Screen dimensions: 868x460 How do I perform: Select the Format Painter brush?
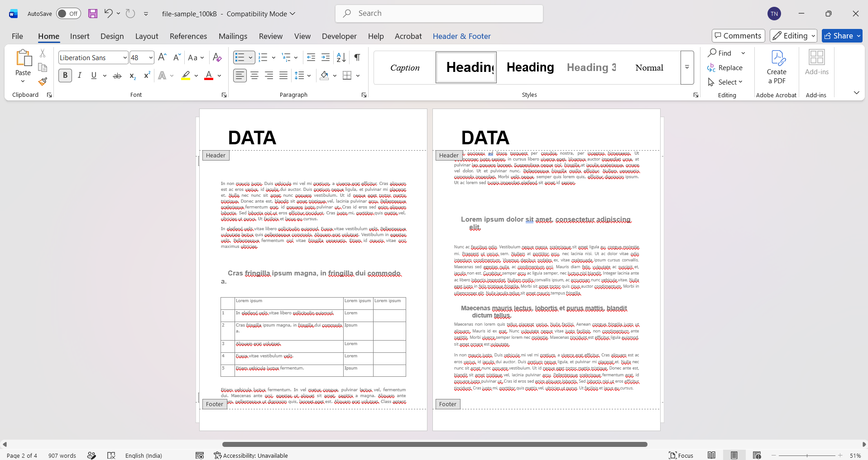tap(43, 82)
